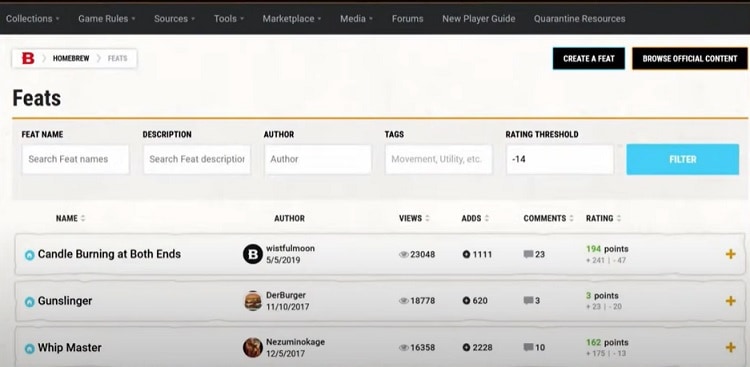Click Nezuminokage's author avatar
Image resolution: width=750 pixels, height=367 pixels.
point(253,347)
